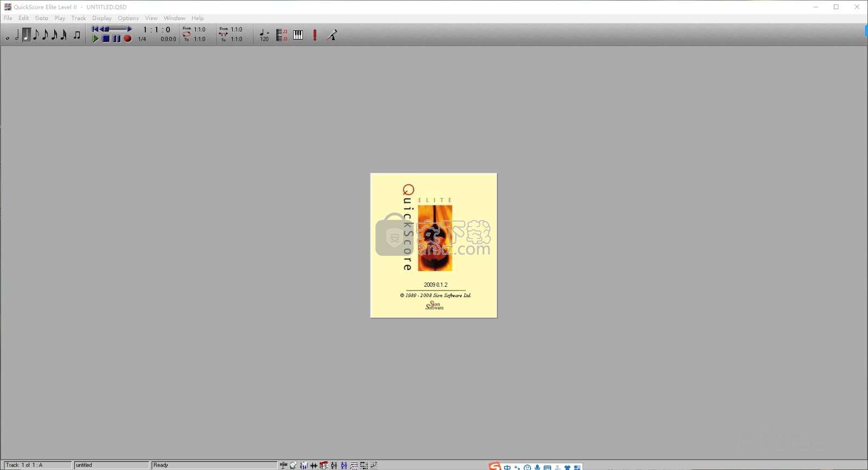This screenshot has width=868, height=470.
Task: Open the event list status bar icon
Action: [354, 465]
